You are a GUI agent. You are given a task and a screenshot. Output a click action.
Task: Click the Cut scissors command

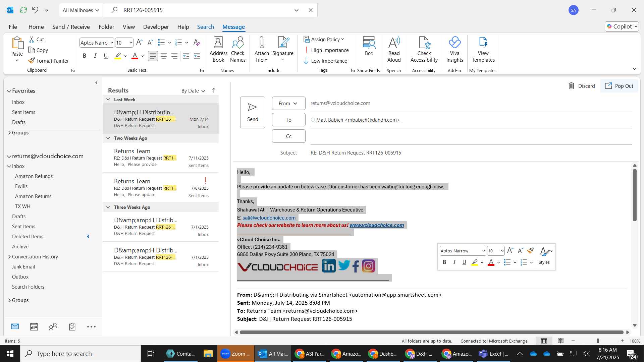(36, 39)
